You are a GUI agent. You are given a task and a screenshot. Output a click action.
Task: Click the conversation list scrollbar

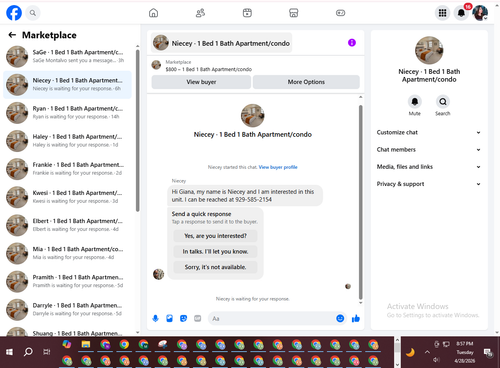coord(138,131)
